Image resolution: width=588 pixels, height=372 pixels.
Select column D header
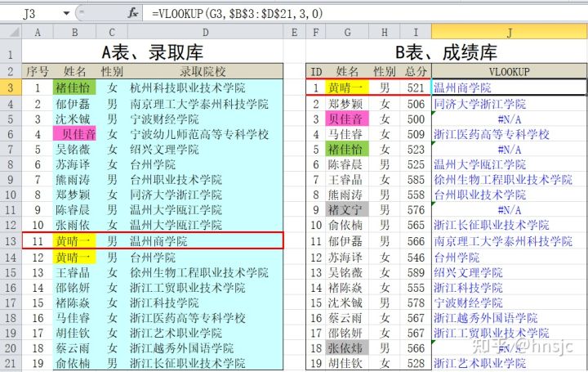(206, 32)
